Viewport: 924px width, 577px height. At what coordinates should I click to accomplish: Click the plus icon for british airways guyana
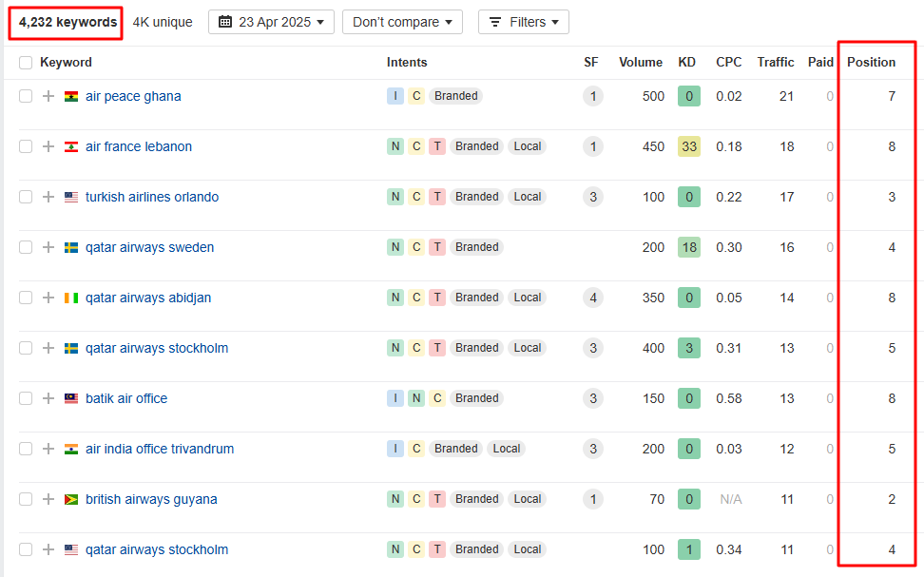click(48, 499)
